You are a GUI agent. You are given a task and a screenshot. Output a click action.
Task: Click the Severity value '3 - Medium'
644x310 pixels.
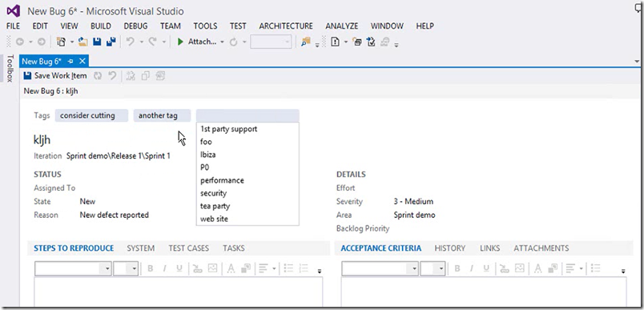coord(413,202)
